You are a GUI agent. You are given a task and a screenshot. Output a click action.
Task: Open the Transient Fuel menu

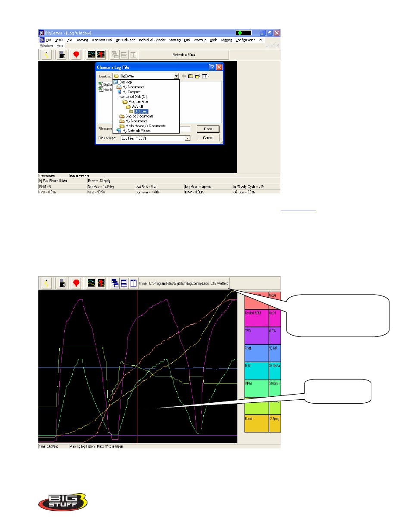[x=102, y=40]
